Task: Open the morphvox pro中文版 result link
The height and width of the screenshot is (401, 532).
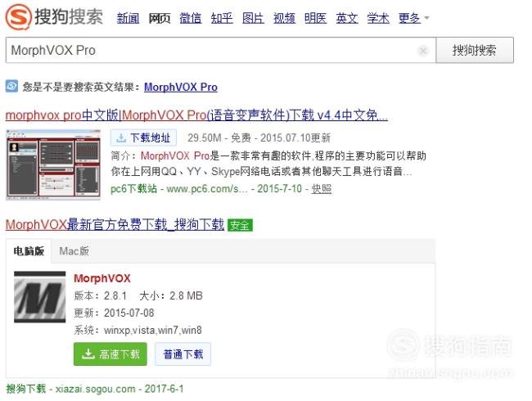Action: point(196,115)
